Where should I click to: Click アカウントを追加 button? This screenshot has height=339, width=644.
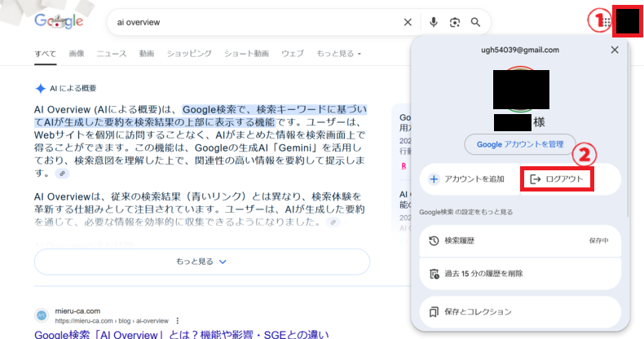(x=470, y=179)
